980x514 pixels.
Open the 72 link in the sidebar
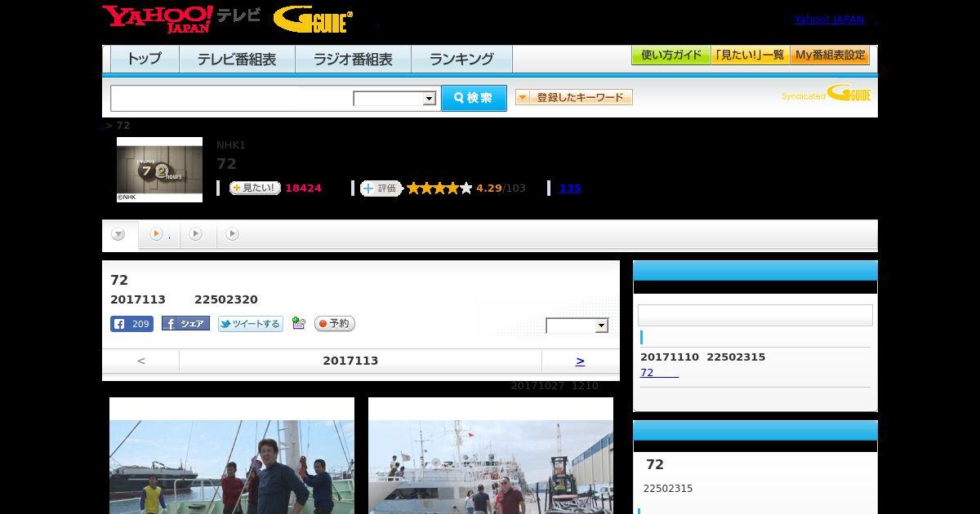pyautogui.click(x=659, y=373)
